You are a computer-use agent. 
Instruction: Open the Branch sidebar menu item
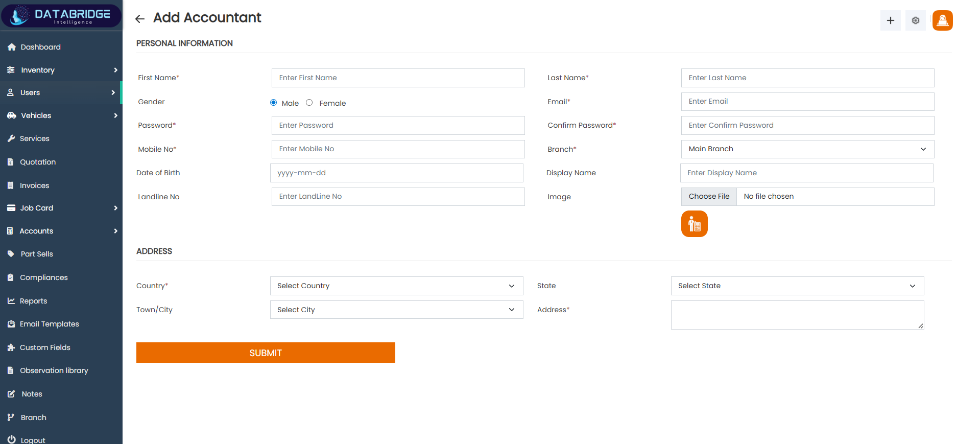click(34, 417)
